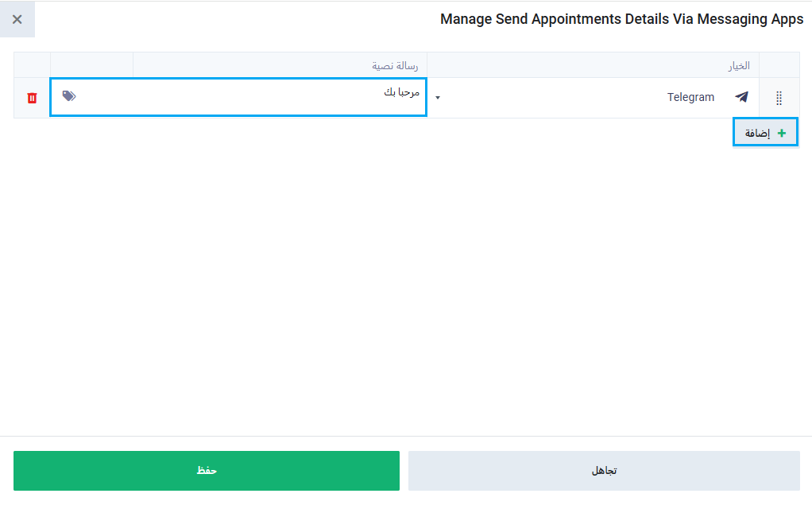Click the Manage Send Appointments dialog title
The width and height of the screenshot is (812, 505).
[621, 19]
